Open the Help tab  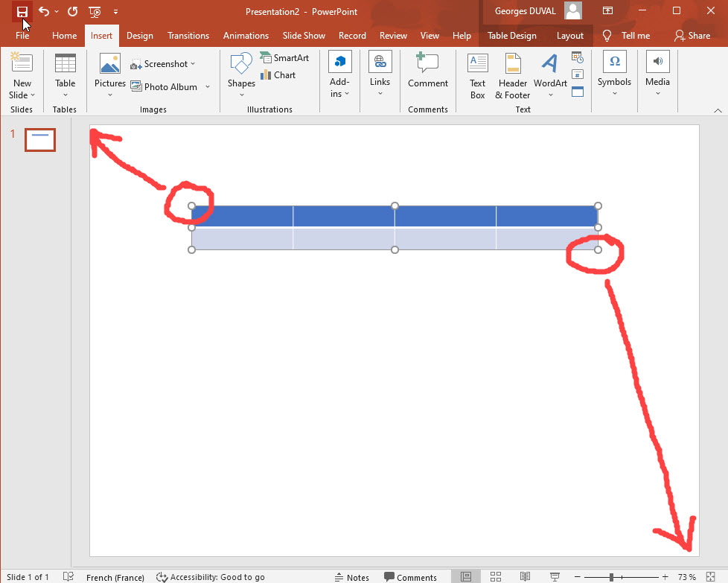(x=462, y=36)
